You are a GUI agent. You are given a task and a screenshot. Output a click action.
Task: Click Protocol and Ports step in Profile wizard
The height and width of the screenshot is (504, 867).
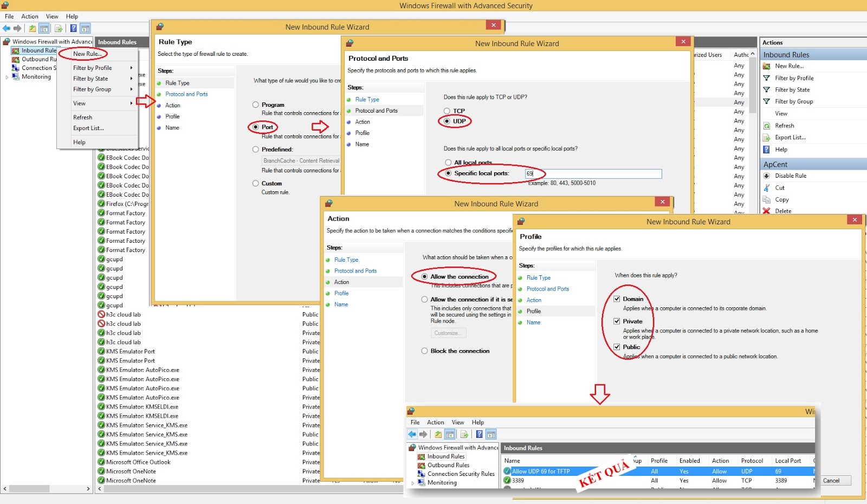coord(548,289)
